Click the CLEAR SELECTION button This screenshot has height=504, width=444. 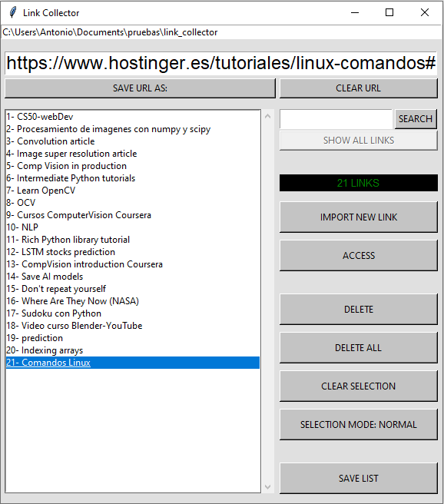[x=359, y=386]
